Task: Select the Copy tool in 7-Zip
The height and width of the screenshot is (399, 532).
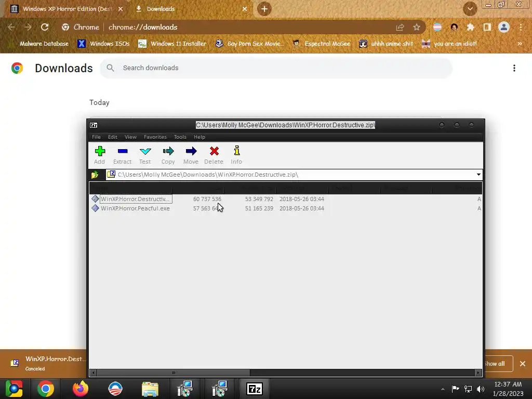Action: pyautogui.click(x=168, y=155)
